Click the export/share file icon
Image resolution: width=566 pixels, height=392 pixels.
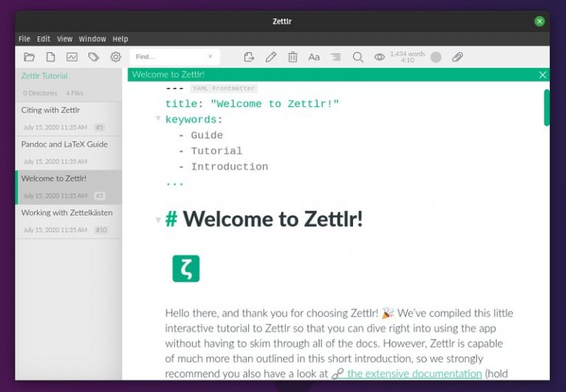tap(249, 57)
